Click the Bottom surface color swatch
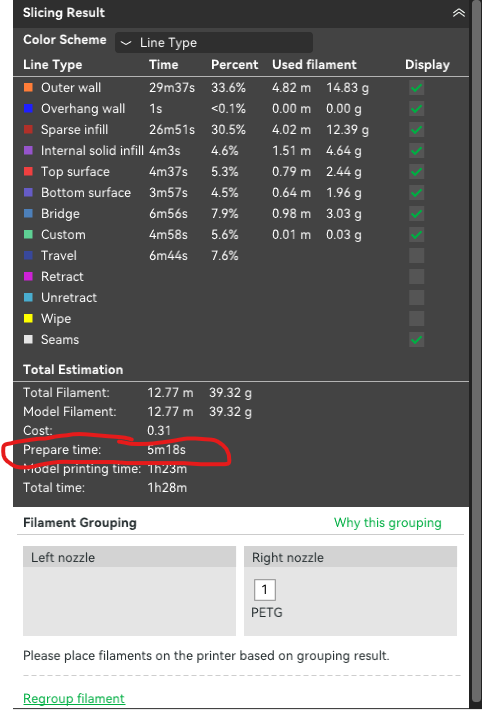This screenshot has width=482, height=710. (29, 192)
